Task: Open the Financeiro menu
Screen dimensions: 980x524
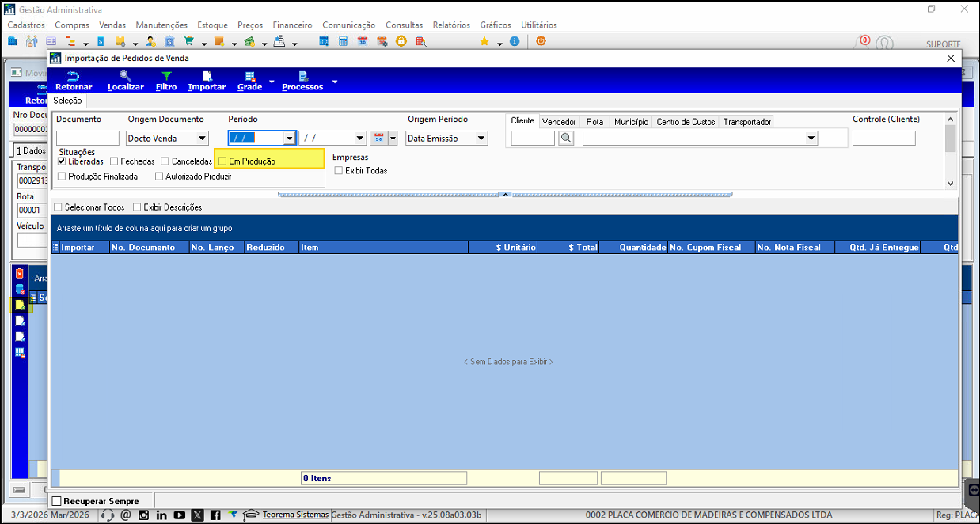Action: pyautogui.click(x=292, y=25)
